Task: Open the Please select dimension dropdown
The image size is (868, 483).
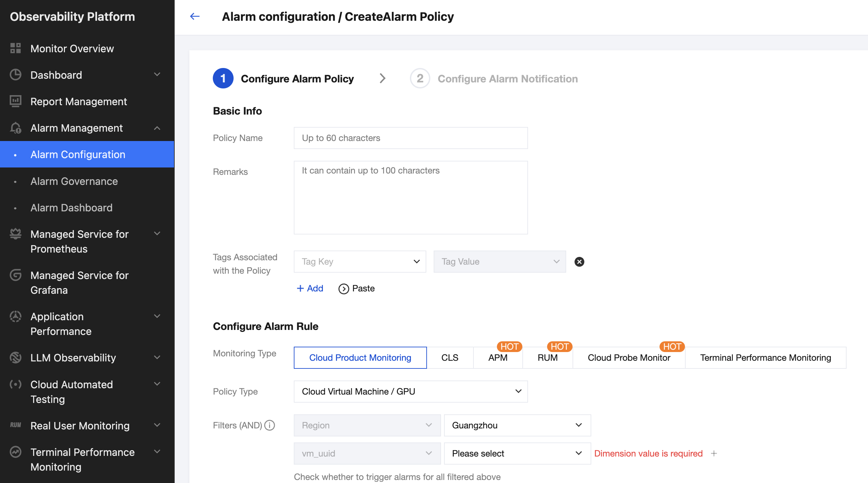Action: point(517,453)
